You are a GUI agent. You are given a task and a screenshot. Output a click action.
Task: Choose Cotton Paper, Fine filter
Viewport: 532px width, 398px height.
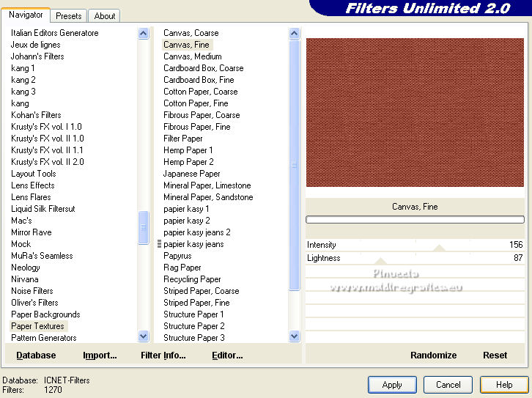point(196,103)
